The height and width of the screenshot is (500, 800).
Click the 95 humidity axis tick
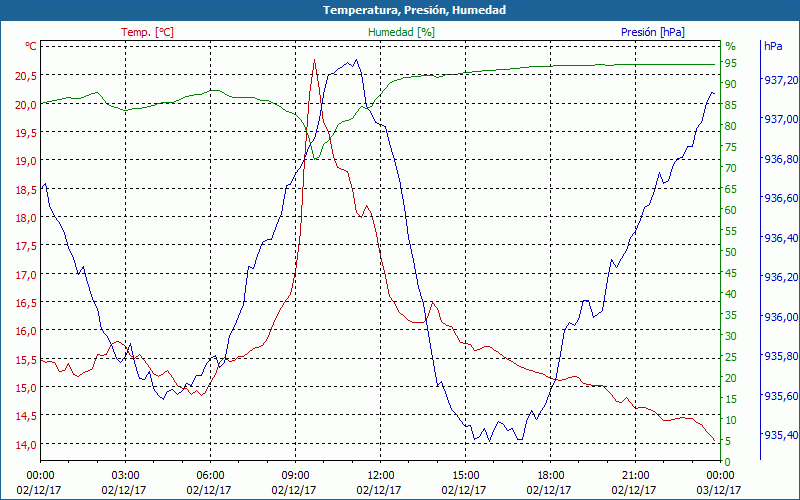pos(731,63)
